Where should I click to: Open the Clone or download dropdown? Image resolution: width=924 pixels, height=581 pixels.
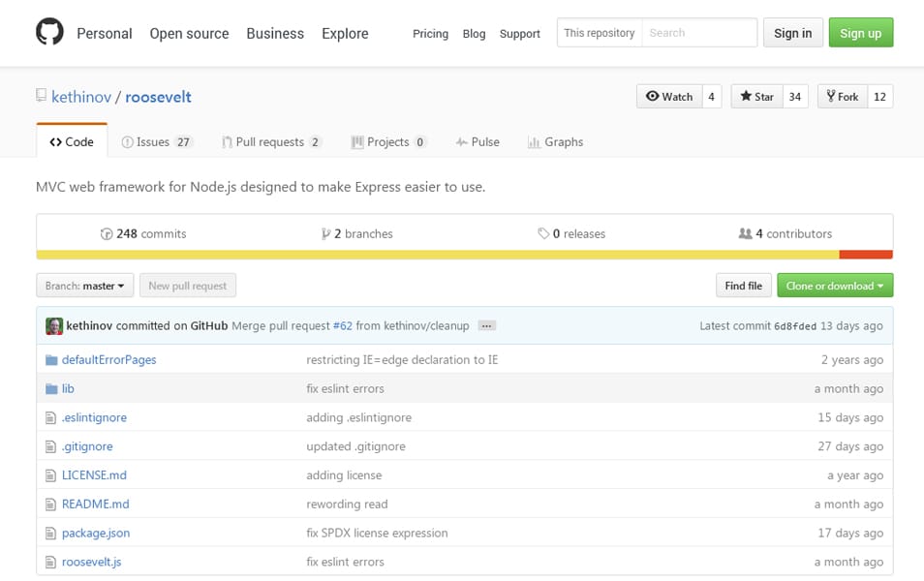pos(835,286)
